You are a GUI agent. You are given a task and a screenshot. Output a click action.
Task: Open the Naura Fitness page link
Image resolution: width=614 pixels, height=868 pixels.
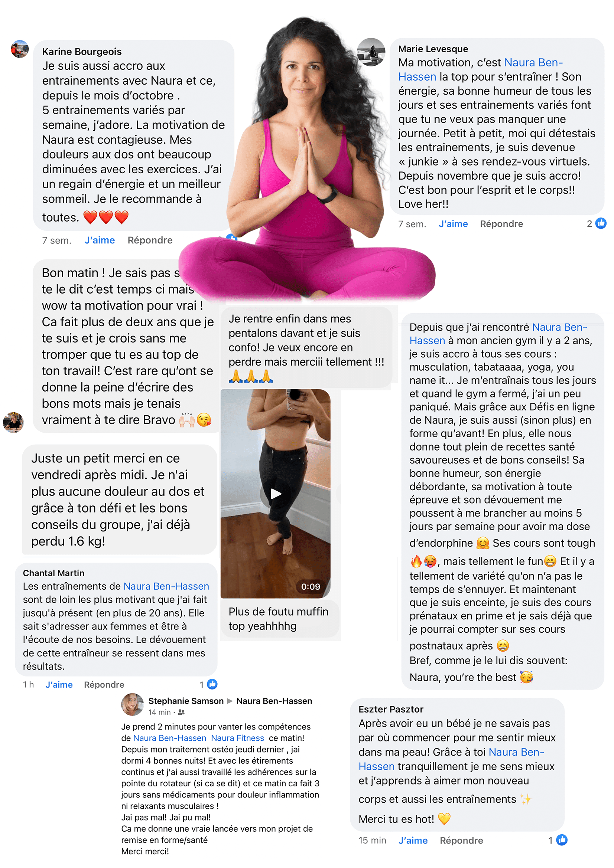238,738
